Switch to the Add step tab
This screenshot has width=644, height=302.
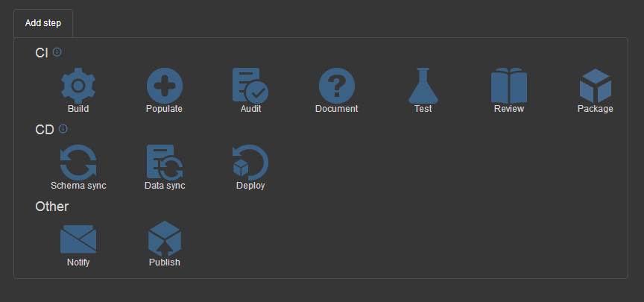pyautogui.click(x=43, y=23)
